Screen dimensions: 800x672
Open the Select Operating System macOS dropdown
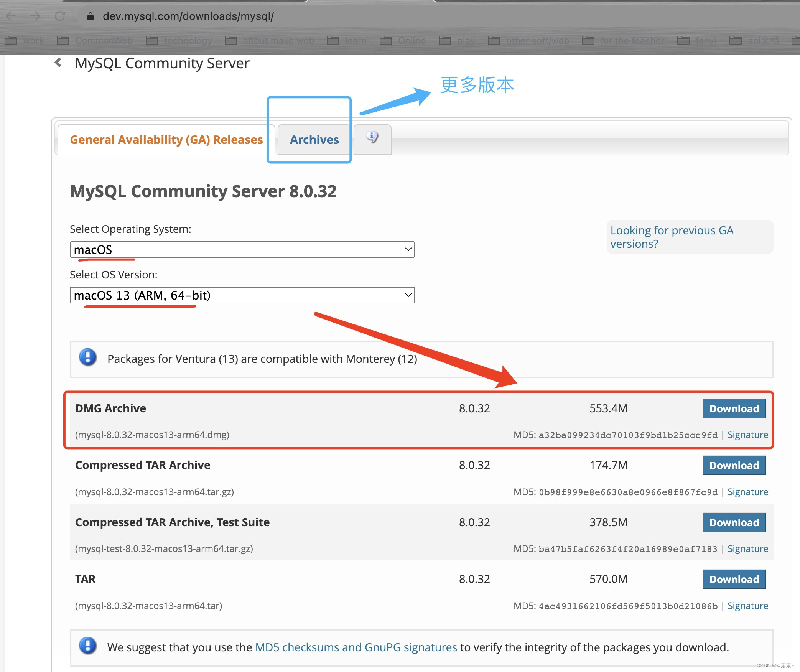coord(242,250)
